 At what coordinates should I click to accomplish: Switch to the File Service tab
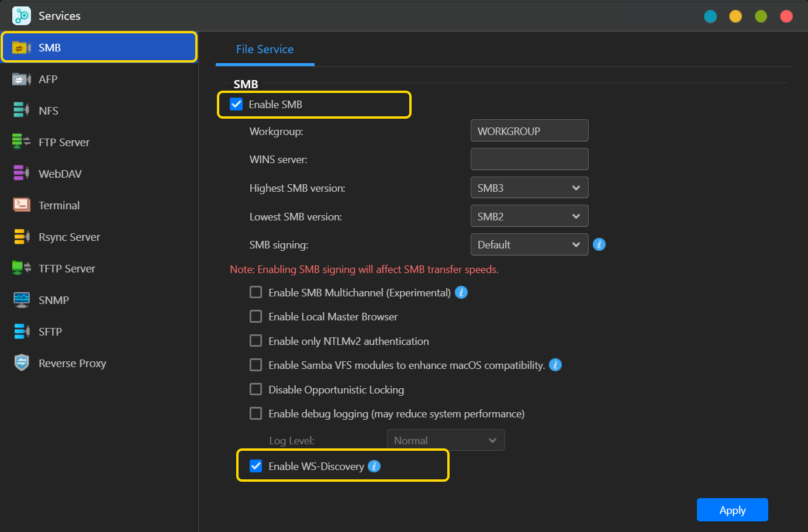(x=265, y=49)
